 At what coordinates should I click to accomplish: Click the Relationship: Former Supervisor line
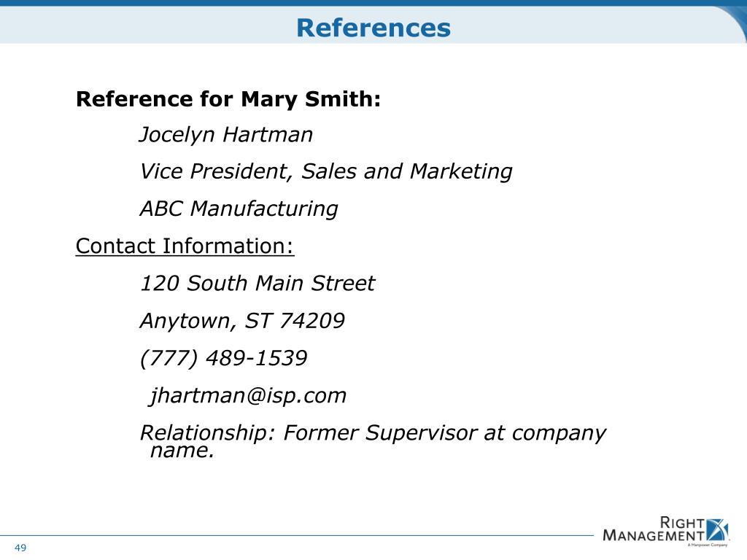point(373,433)
